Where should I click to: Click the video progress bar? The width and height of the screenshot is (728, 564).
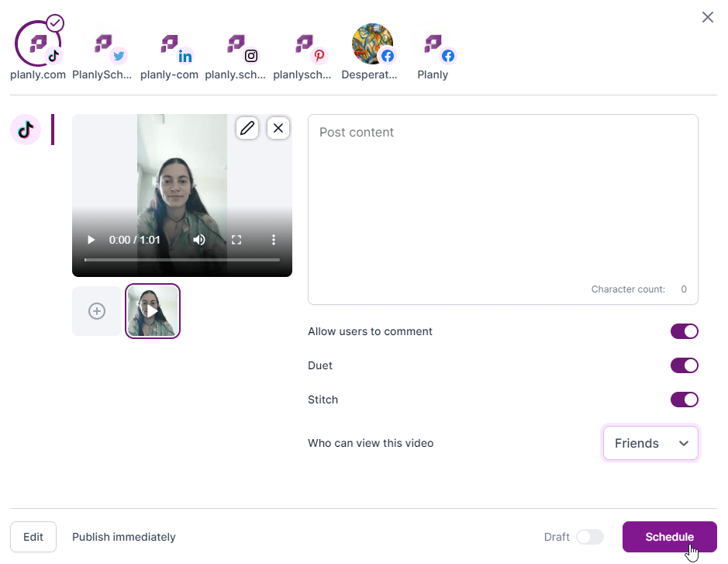point(182,260)
